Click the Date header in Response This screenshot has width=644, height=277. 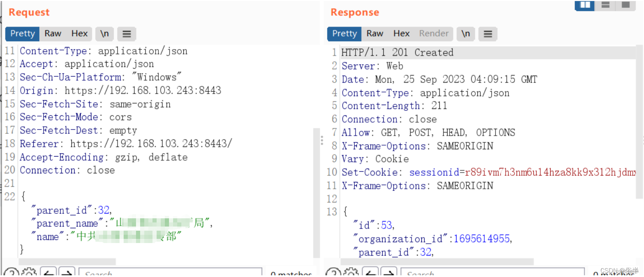[x=439, y=79]
